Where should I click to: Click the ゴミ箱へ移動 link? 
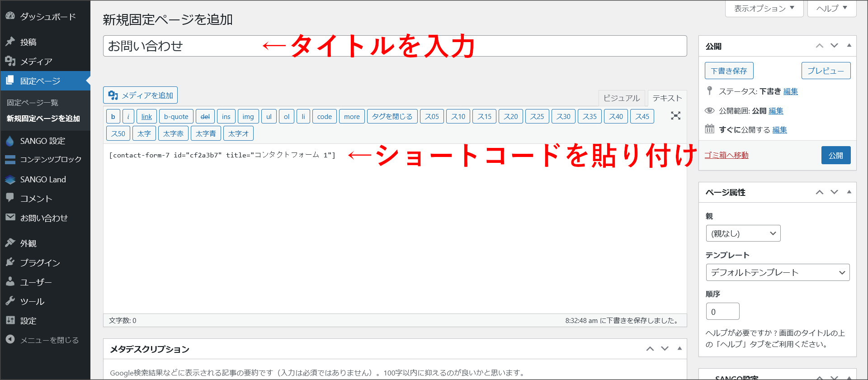(726, 155)
